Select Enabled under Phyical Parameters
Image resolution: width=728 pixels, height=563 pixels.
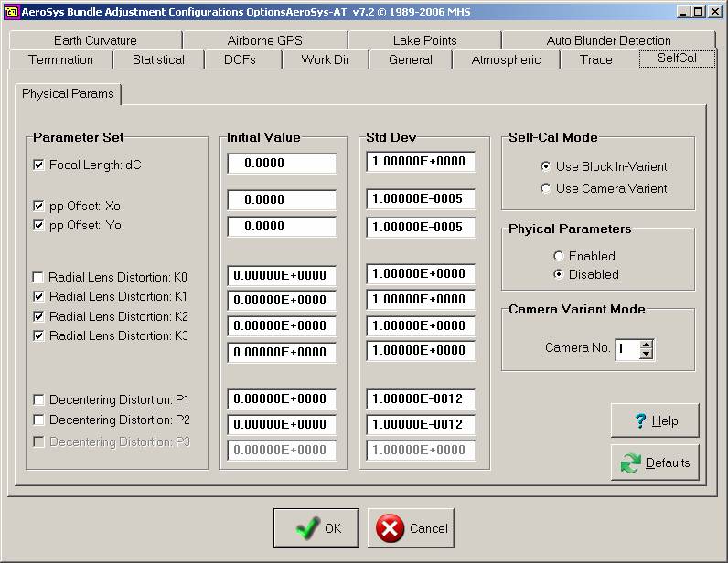[x=560, y=256]
